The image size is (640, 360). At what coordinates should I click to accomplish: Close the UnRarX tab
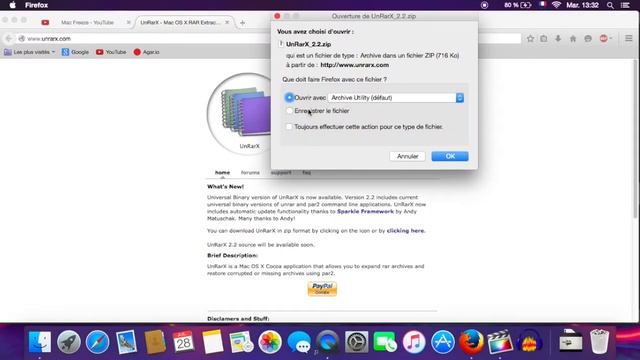[x=227, y=22]
